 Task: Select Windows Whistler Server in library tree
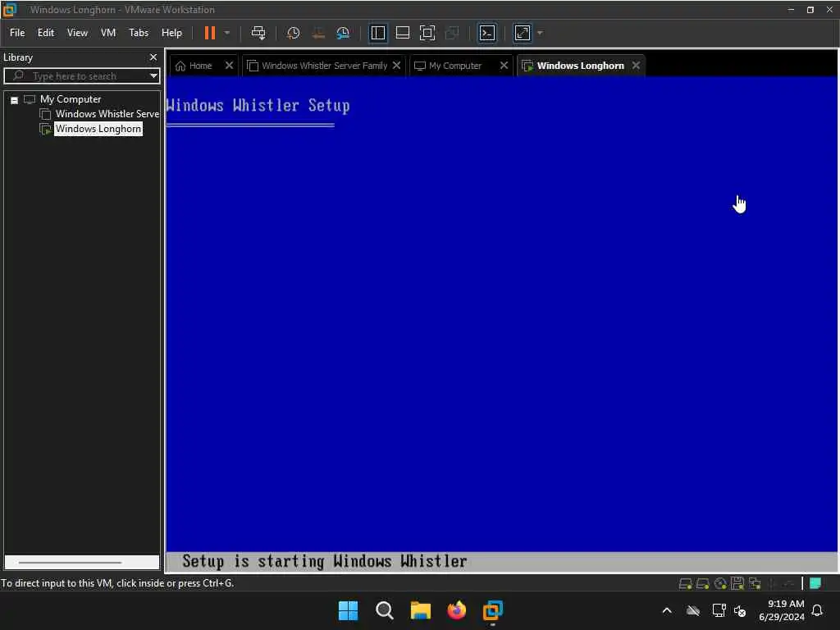[x=107, y=113]
